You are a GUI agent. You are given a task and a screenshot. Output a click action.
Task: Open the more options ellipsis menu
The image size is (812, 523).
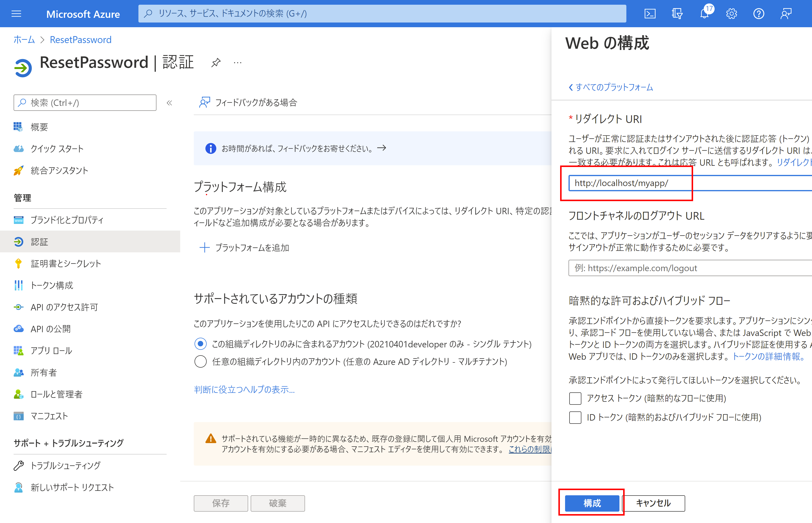(238, 63)
